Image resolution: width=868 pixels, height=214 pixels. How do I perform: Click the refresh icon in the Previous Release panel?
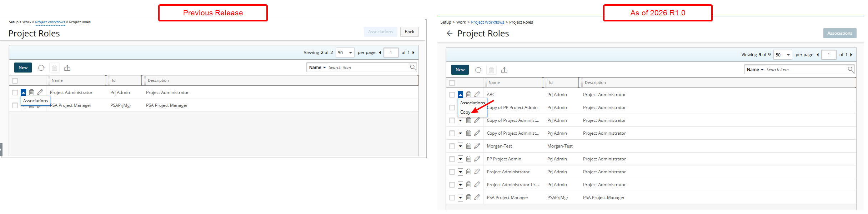41,68
